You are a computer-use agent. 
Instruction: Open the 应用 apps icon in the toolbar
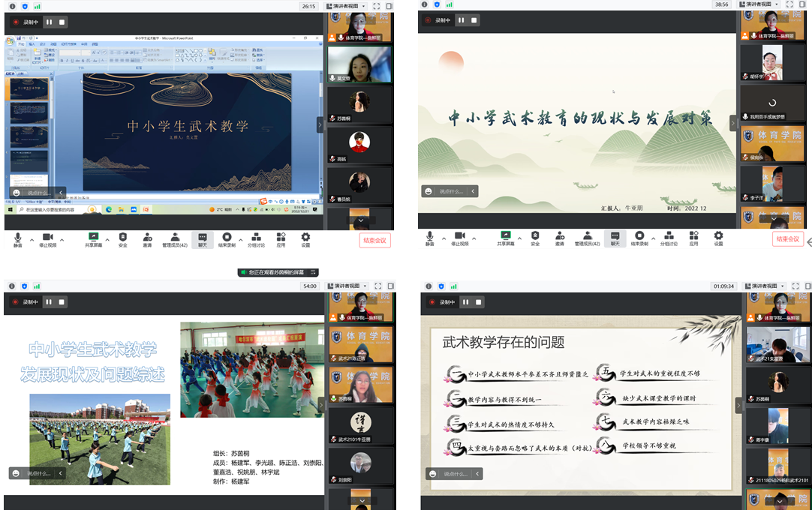pyautogui.click(x=280, y=236)
